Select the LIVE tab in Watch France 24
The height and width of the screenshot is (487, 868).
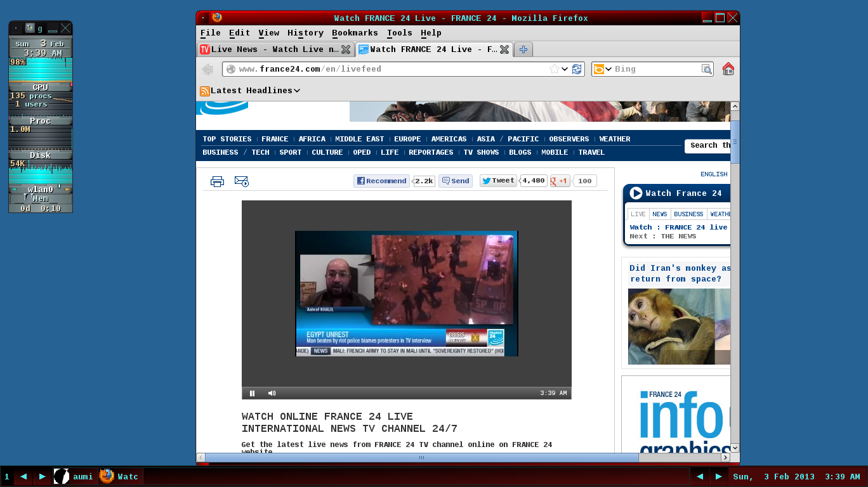coord(638,214)
